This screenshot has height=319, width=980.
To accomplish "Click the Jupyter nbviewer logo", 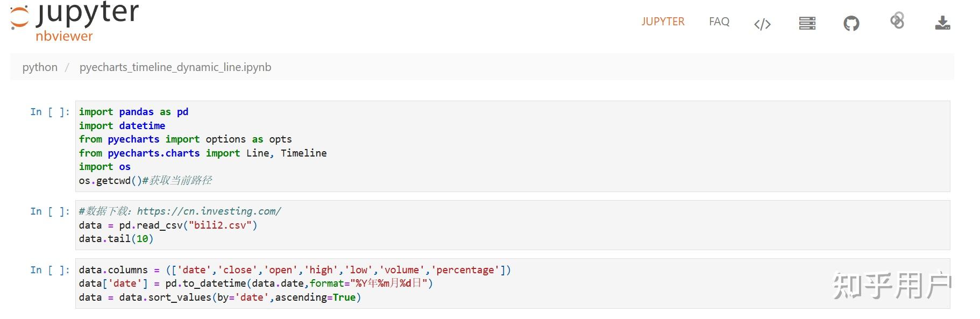I will click(74, 22).
